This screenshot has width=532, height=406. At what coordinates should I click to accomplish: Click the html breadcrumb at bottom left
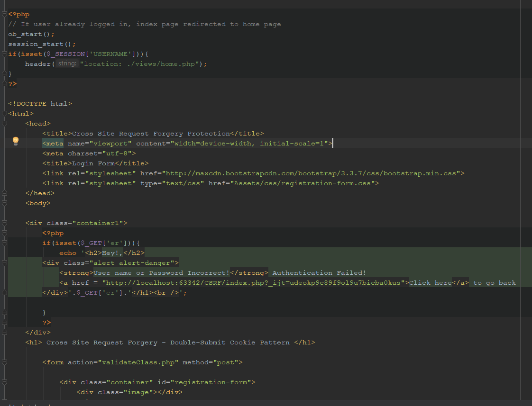(x=14, y=405)
